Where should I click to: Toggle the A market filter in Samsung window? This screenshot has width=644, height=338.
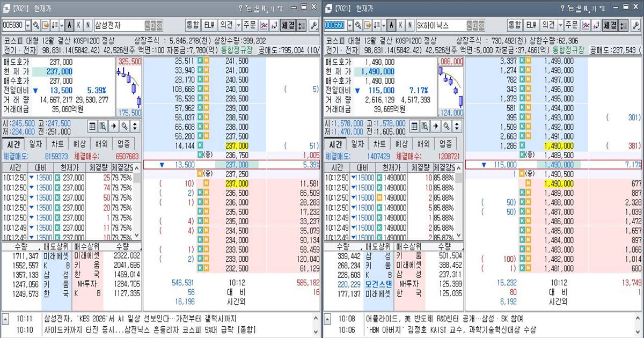click(x=69, y=25)
